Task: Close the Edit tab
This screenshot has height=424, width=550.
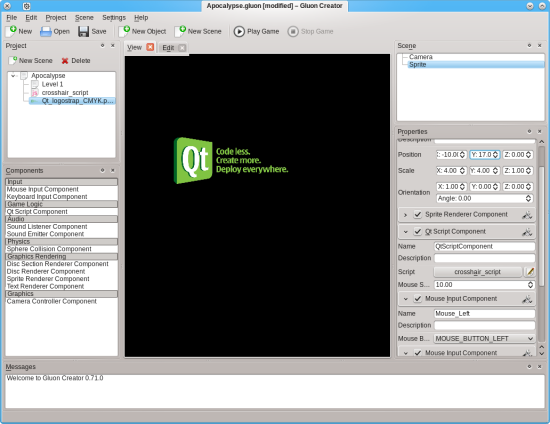Action: [182, 48]
